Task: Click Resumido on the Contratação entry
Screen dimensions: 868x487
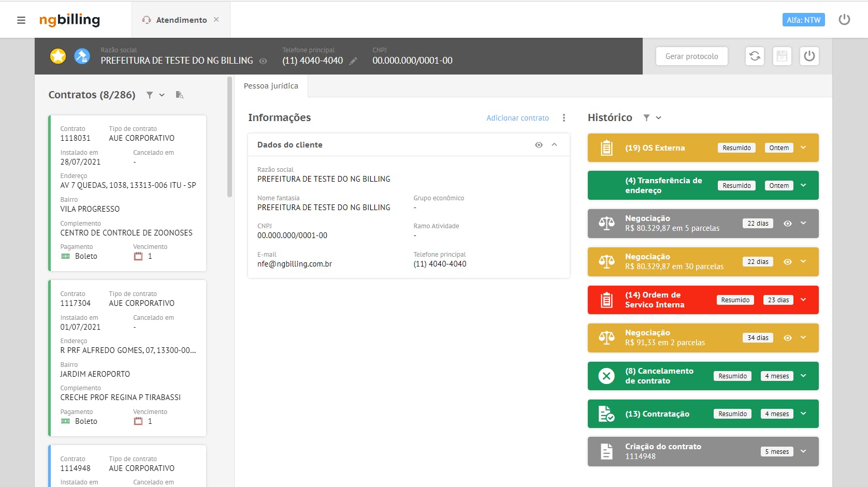Action: click(733, 414)
